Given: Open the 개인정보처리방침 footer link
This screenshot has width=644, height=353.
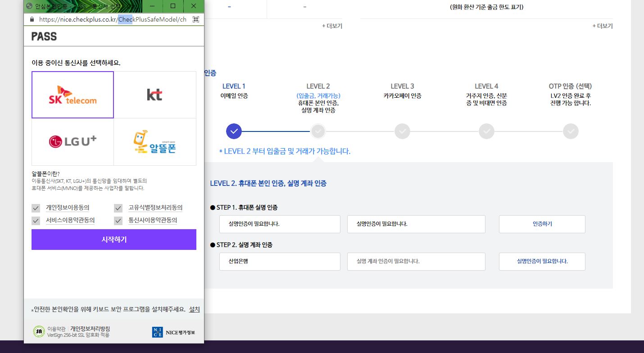Looking at the screenshot, I should point(90,329).
